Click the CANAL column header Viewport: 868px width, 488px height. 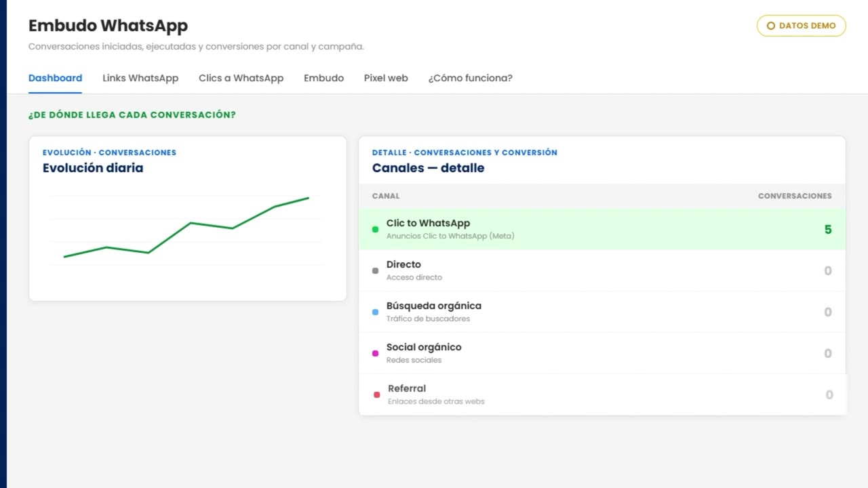pos(386,196)
